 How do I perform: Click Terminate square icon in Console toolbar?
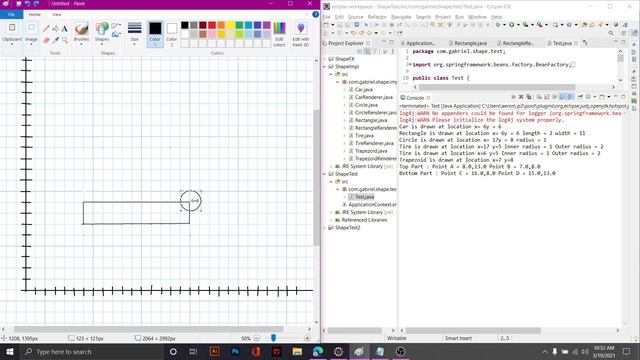tap(513, 97)
